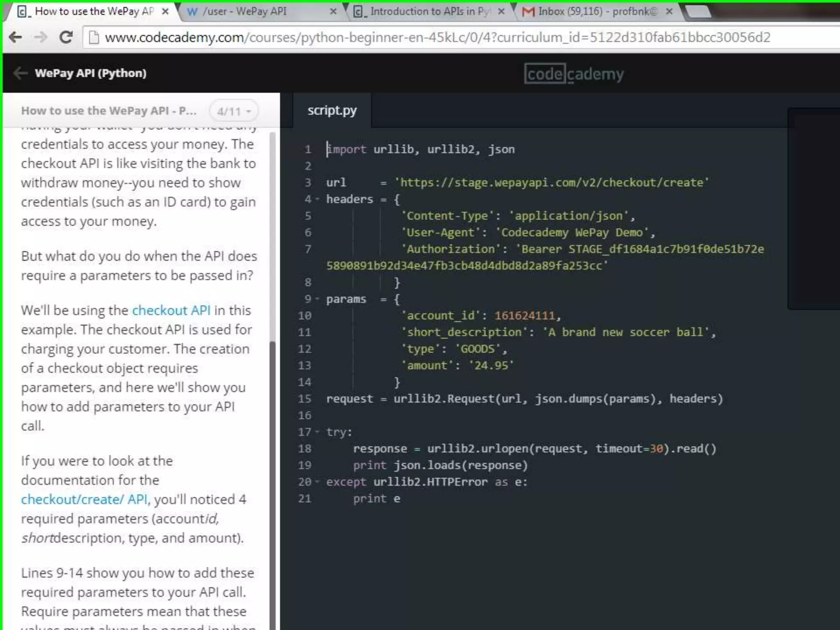
Task: Collapse the except block fold arrow on line 20
Action: (x=317, y=482)
